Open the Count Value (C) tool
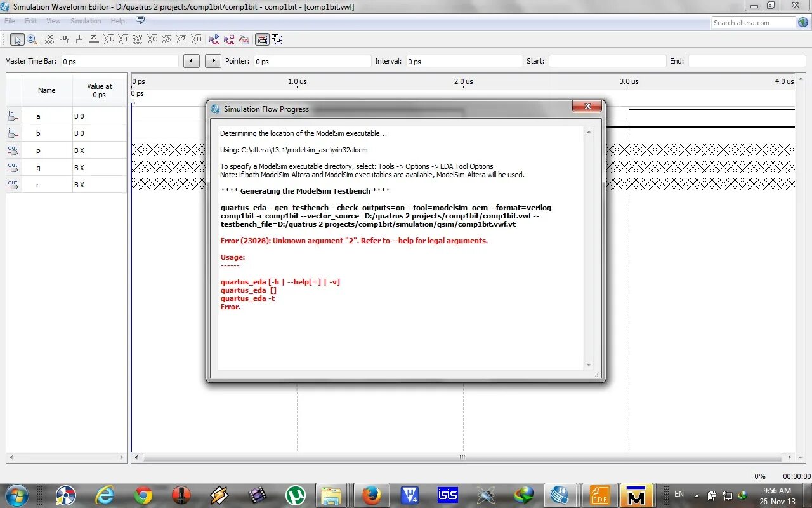Image resolution: width=812 pixels, height=508 pixels. click(152, 39)
